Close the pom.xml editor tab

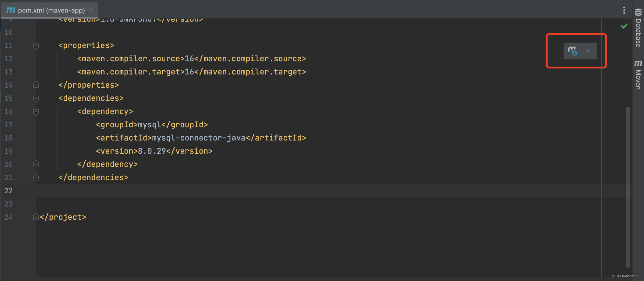point(91,10)
